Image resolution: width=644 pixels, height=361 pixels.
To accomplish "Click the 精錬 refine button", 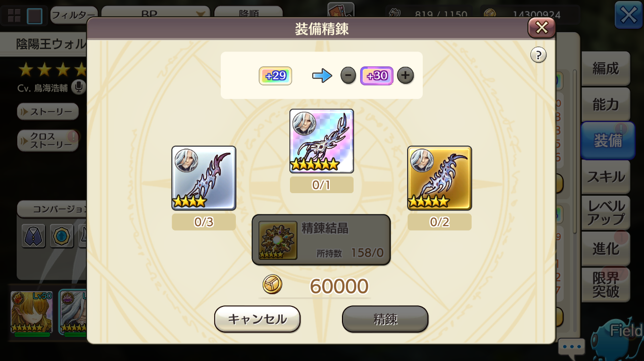I will click(x=385, y=319).
